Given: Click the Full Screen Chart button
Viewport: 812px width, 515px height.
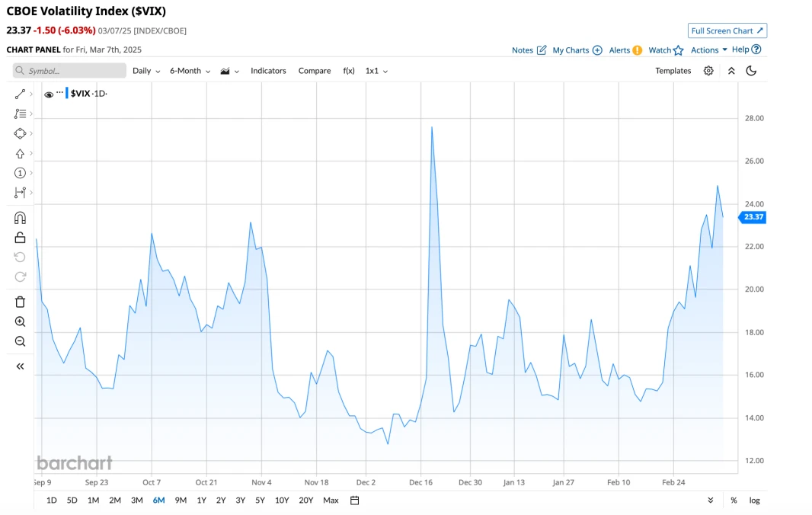Looking at the screenshot, I should [727, 30].
